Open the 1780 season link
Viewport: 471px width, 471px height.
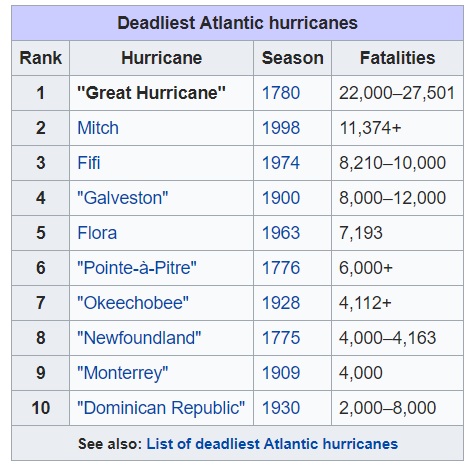click(281, 93)
